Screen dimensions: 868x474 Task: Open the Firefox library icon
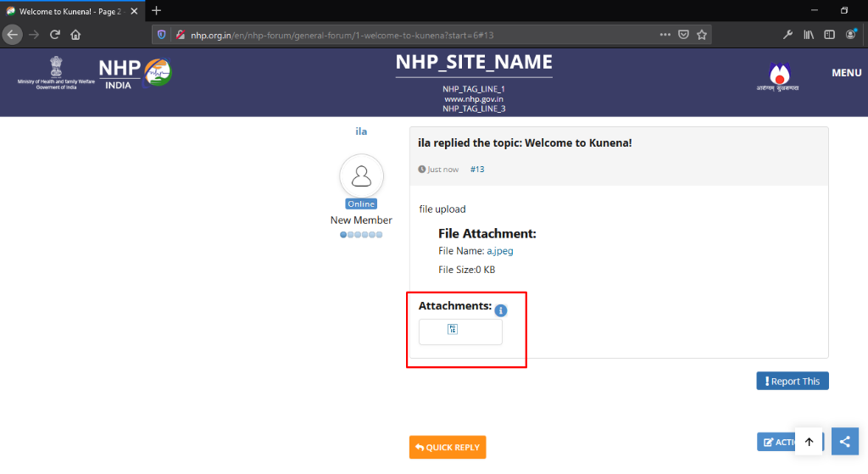click(x=808, y=35)
